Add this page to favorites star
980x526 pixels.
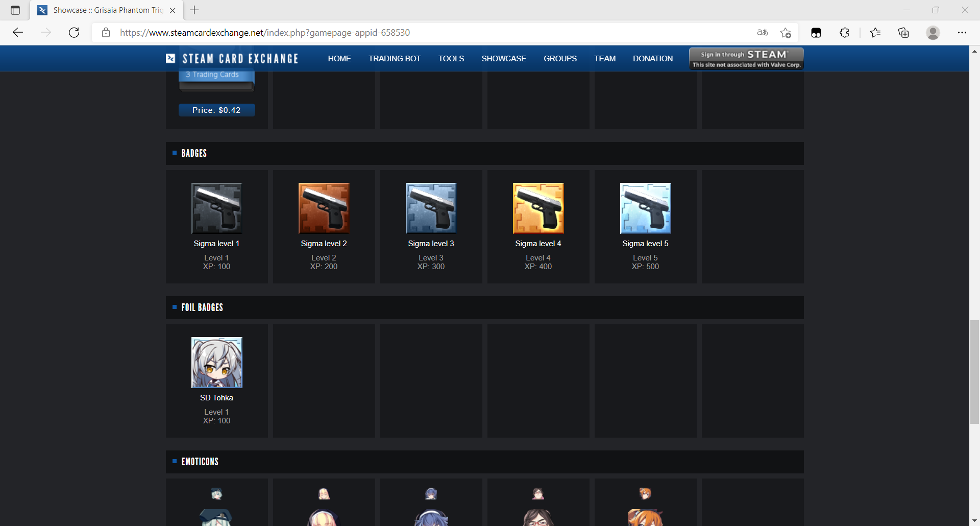click(786, 33)
